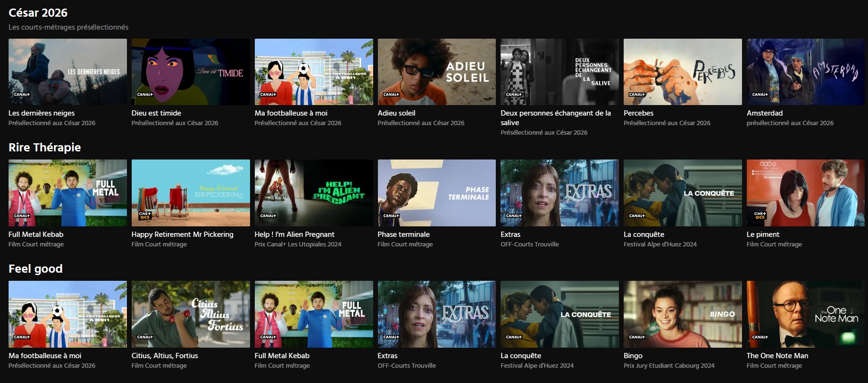Click 'Film Court métrage' caption under Citius, Altius, Fortius
The image size is (868, 383).
click(159, 366)
